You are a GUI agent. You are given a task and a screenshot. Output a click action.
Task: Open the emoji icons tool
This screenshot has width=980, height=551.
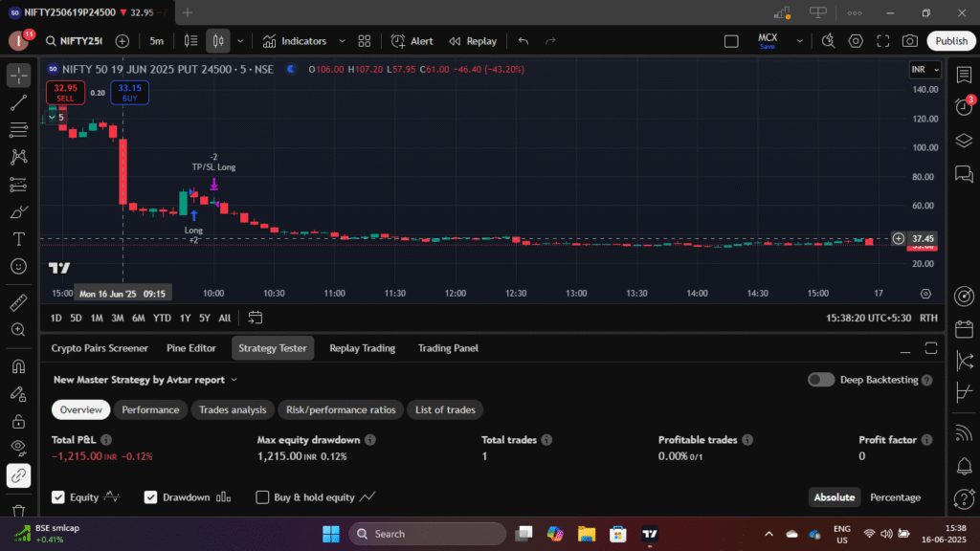pos(19,267)
